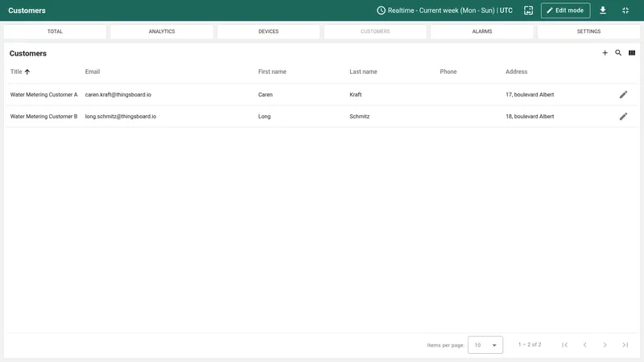Exit fullscreen with the collapse icon
This screenshot has height=362, width=644.
625,10
